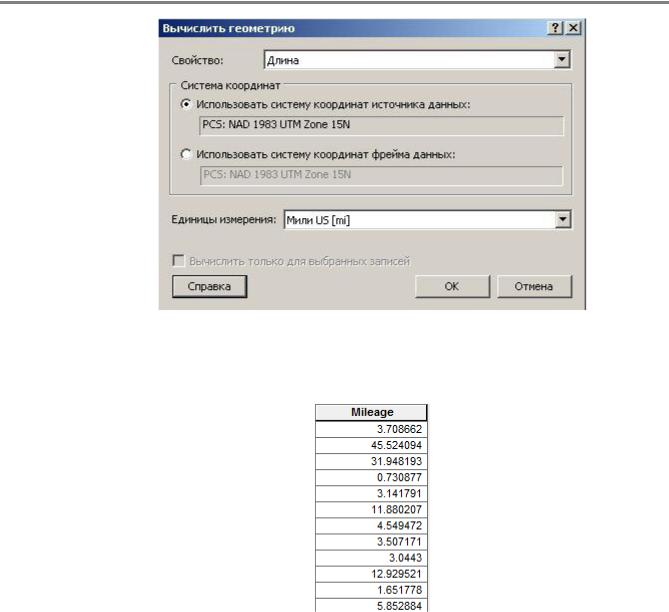Click the Отмена button
669x612 pixels.
point(534,286)
